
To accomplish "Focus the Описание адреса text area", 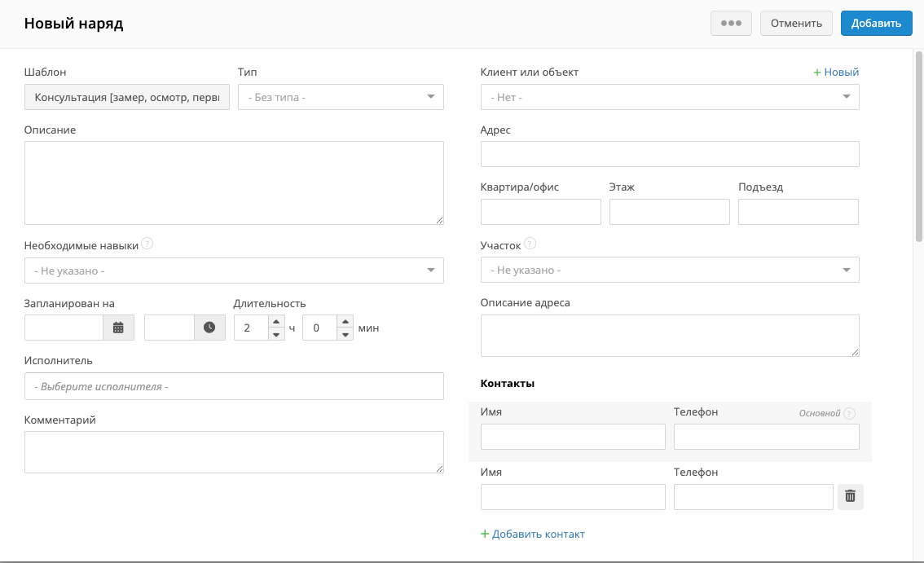I will pyautogui.click(x=670, y=336).
